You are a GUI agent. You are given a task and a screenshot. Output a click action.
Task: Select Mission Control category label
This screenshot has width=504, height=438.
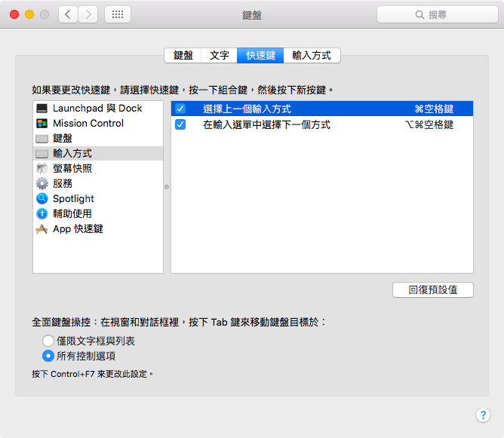[x=88, y=124]
